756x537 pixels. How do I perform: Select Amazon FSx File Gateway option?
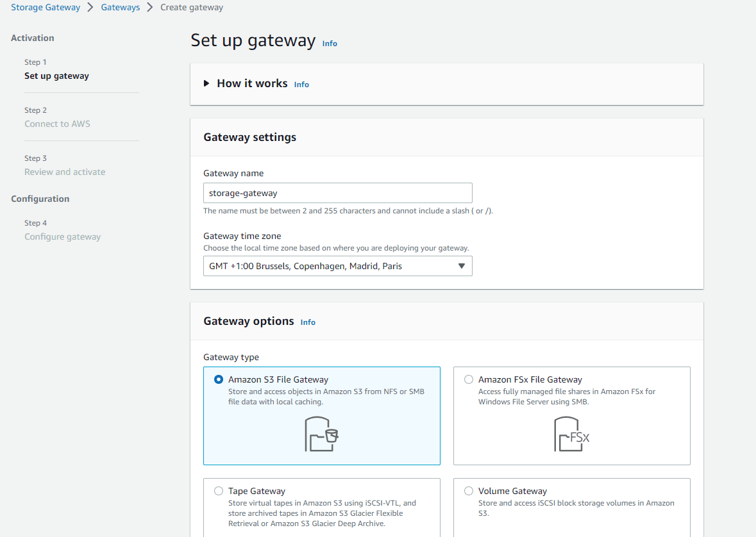(x=469, y=379)
